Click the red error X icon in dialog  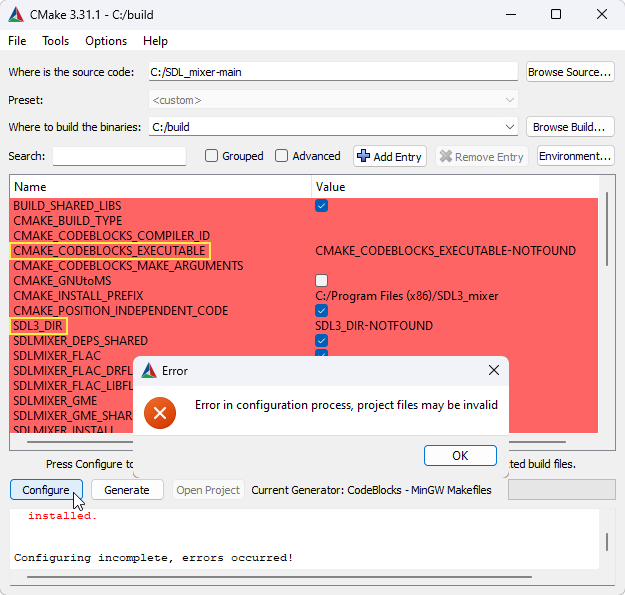[160, 413]
